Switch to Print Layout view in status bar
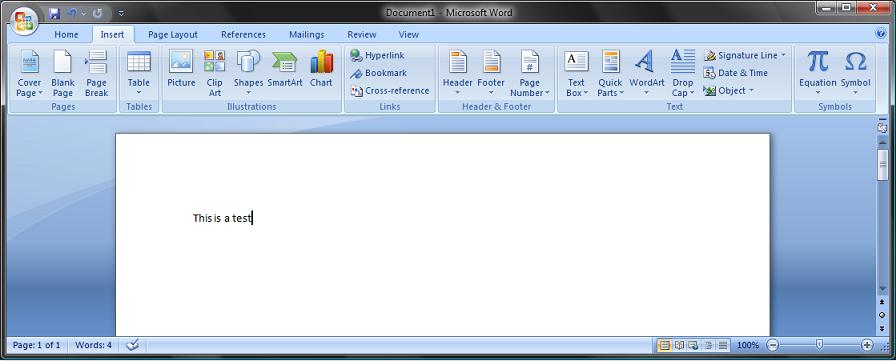Image resolution: width=896 pixels, height=361 pixels. [665, 345]
